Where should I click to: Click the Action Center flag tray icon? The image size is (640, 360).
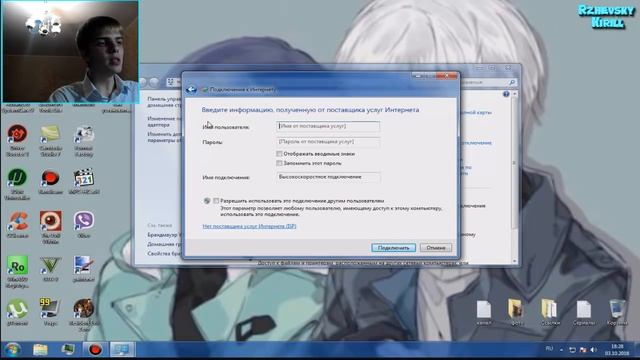[583, 350]
